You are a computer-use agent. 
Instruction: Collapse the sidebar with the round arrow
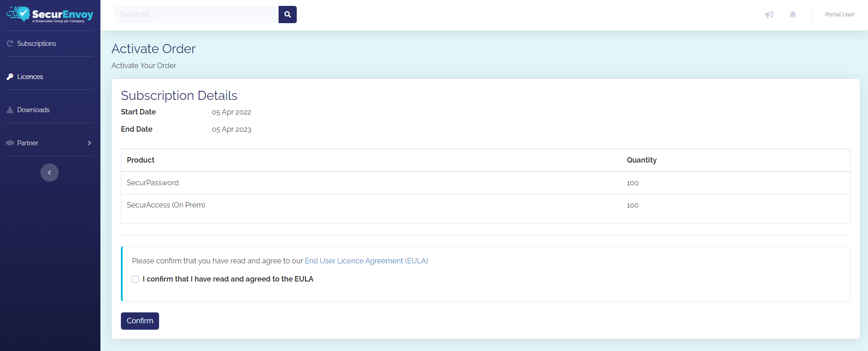pyautogui.click(x=50, y=173)
